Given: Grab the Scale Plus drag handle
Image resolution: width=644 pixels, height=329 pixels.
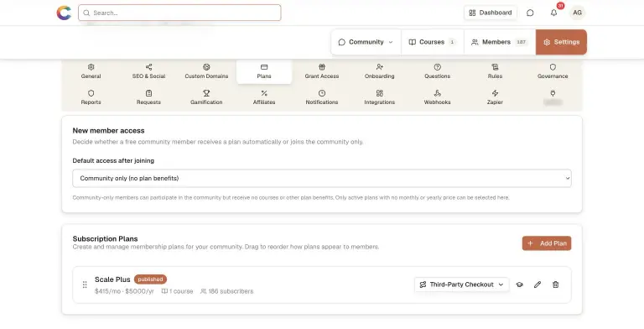Looking at the screenshot, I should pos(85,285).
